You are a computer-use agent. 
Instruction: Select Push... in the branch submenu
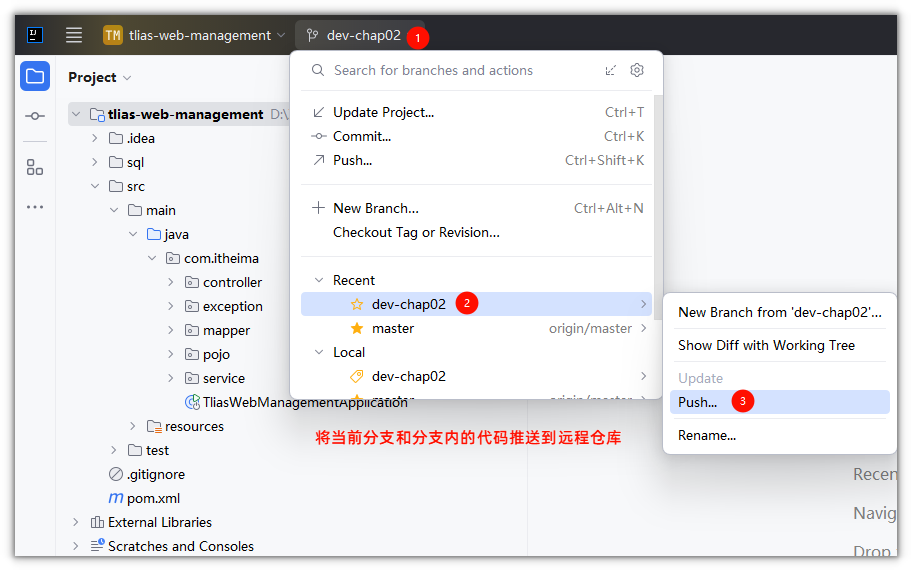tap(779, 402)
